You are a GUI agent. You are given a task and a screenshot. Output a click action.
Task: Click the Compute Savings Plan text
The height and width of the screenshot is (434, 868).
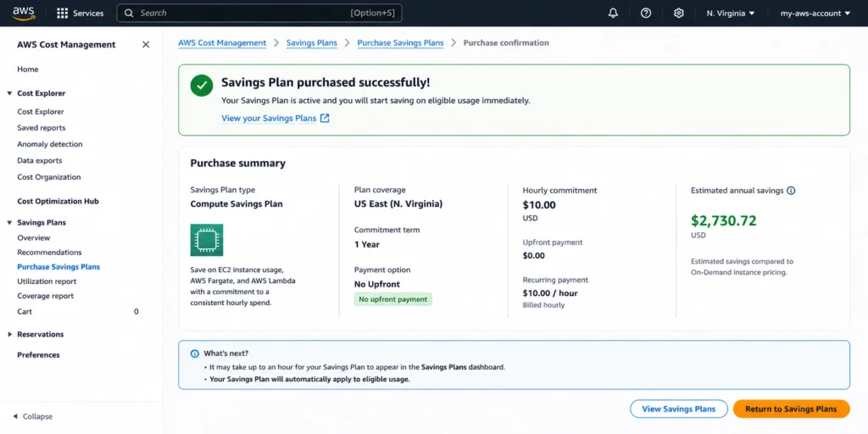[x=236, y=203]
